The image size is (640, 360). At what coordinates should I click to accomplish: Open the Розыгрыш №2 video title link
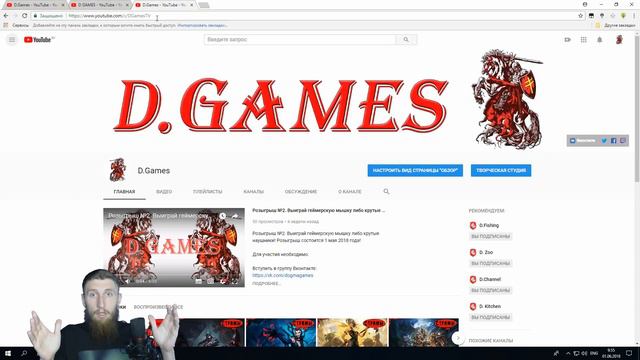(318, 211)
